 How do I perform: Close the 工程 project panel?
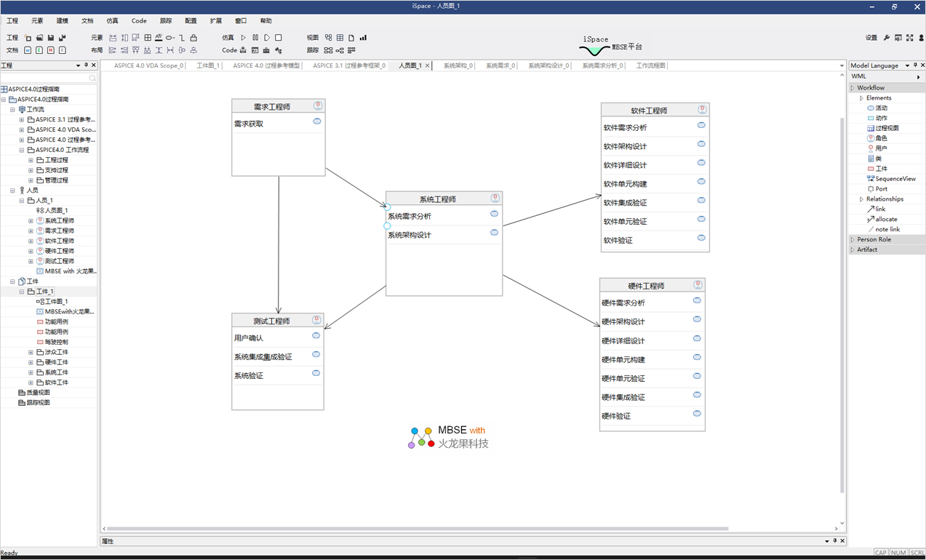[93, 65]
